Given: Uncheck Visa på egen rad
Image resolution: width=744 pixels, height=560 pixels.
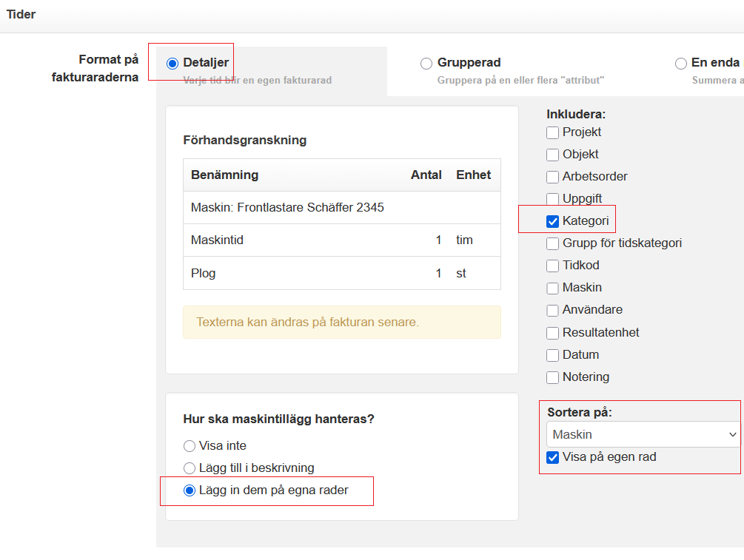Looking at the screenshot, I should pos(552,458).
